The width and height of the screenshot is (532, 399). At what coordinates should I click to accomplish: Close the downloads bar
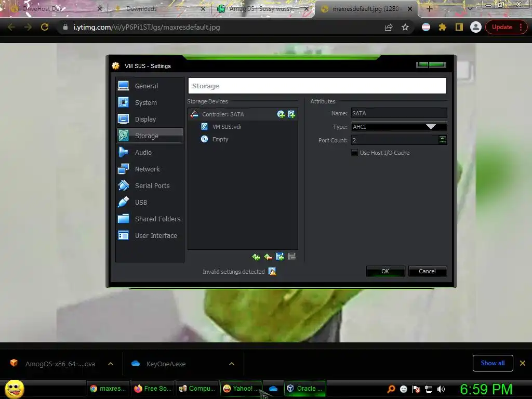click(523, 363)
